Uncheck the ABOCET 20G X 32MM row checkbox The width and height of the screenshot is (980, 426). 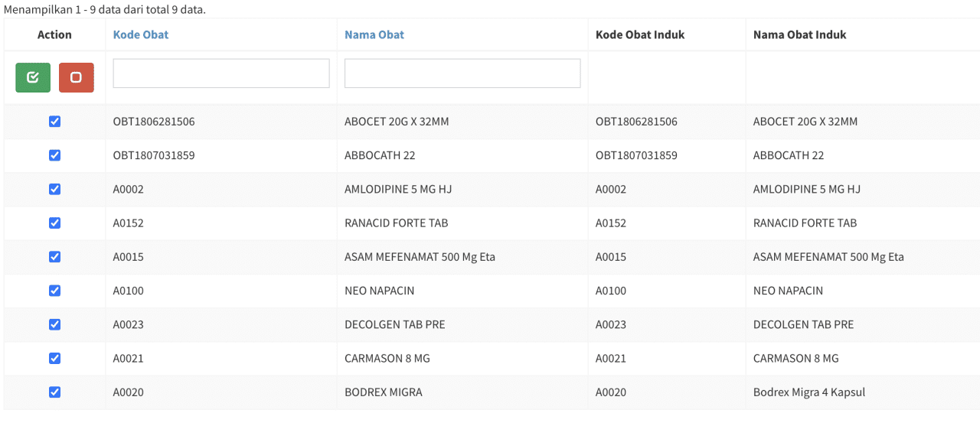tap(54, 122)
